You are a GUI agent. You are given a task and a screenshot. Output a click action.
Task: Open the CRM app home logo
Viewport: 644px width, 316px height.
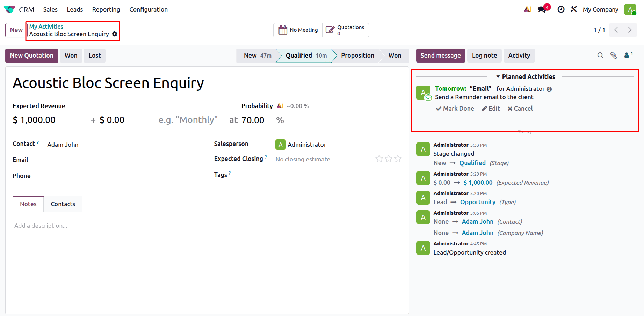[9, 9]
